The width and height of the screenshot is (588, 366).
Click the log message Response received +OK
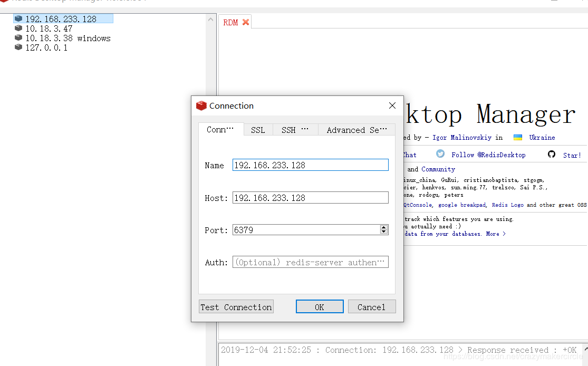tap(522, 350)
